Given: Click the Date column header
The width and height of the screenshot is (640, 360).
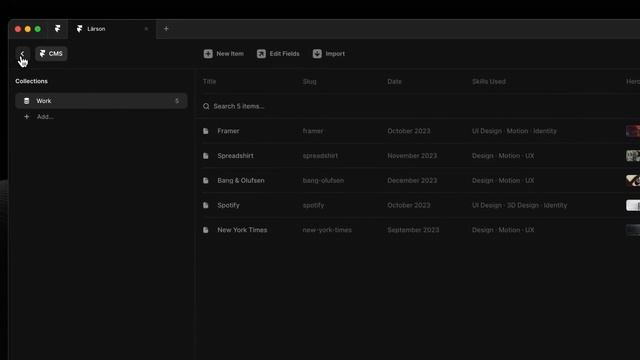Looking at the screenshot, I should click(x=394, y=82).
